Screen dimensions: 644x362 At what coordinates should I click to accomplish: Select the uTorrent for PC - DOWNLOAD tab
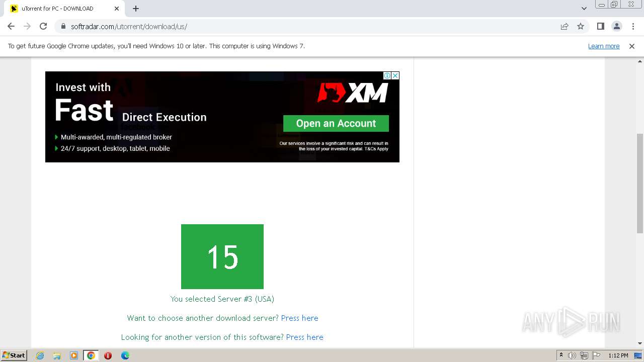click(x=64, y=9)
